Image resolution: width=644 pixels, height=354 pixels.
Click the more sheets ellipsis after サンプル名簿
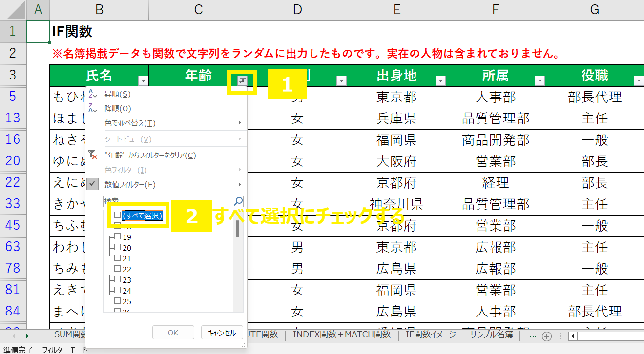(533, 335)
